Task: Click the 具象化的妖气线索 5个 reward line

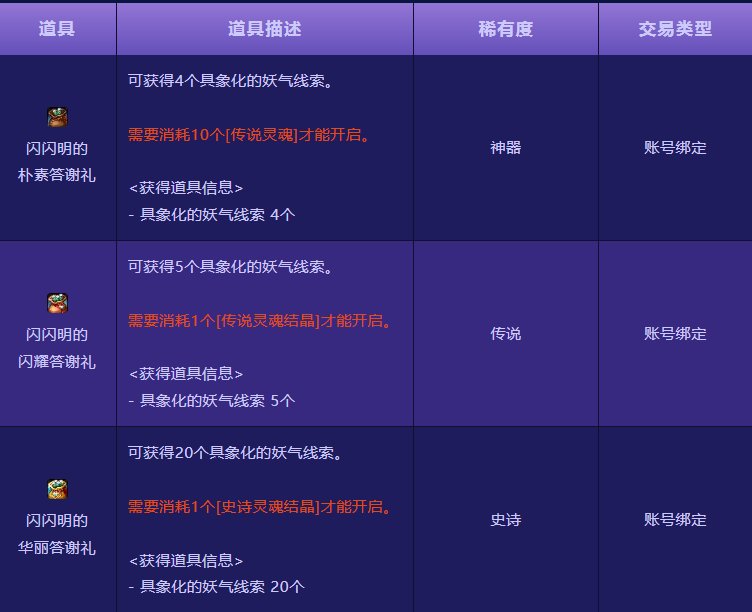Action: [x=212, y=400]
